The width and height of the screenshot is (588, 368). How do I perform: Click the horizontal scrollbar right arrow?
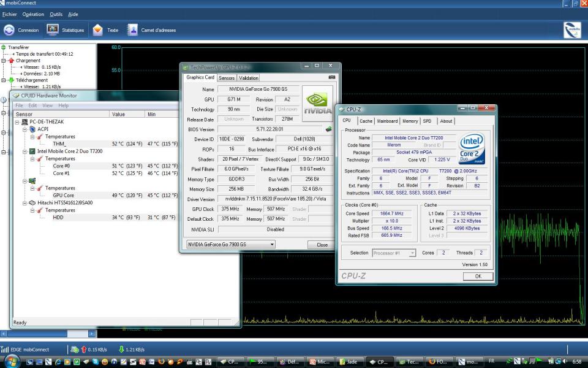point(92,334)
